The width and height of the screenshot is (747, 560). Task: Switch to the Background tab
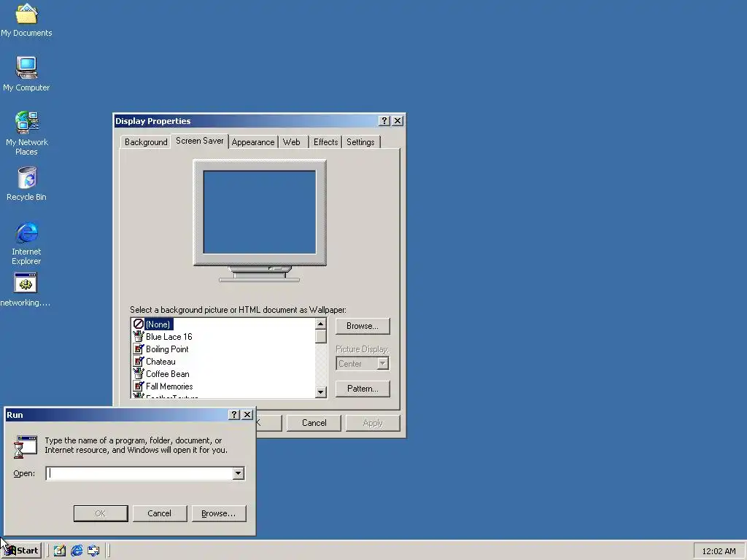[146, 142]
